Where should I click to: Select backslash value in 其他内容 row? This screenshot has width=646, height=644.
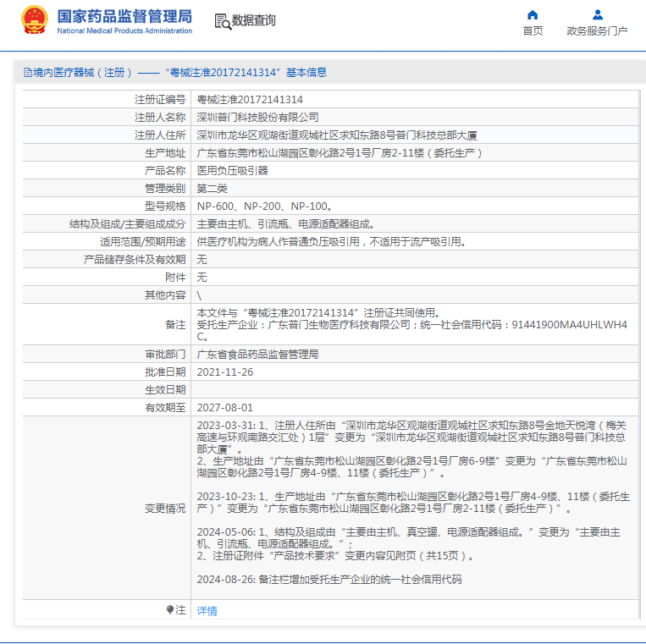pyautogui.click(x=200, y=295)
